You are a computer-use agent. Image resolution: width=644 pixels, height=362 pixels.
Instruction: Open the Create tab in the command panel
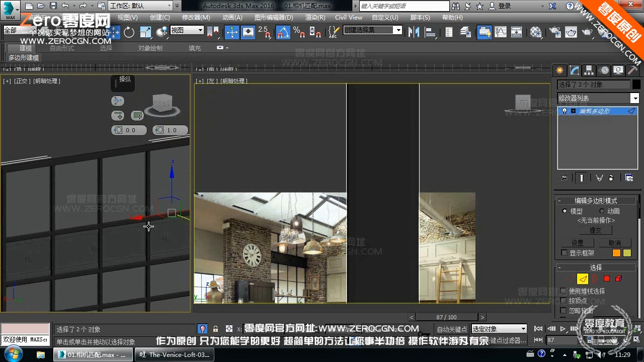[559, 70]
